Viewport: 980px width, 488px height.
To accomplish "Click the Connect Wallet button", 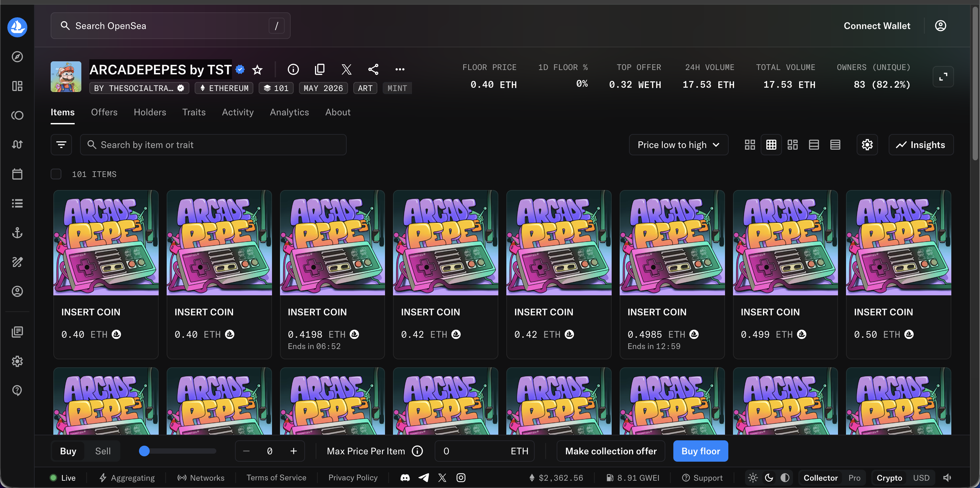I will (877, 25).
